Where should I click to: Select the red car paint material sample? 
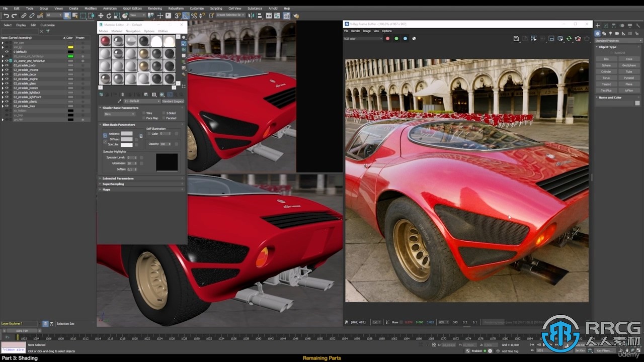click(105, 41)
